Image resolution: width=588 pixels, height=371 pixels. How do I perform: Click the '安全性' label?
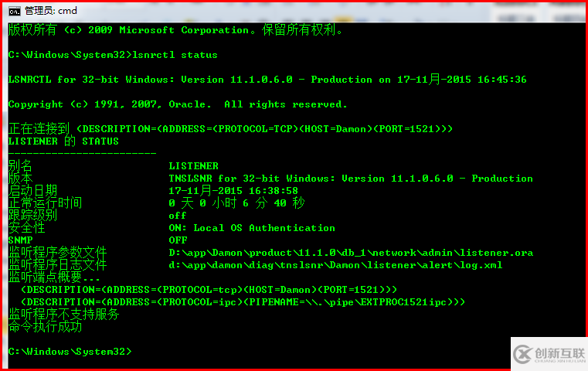pyautogui.click(x=26, y=228)
